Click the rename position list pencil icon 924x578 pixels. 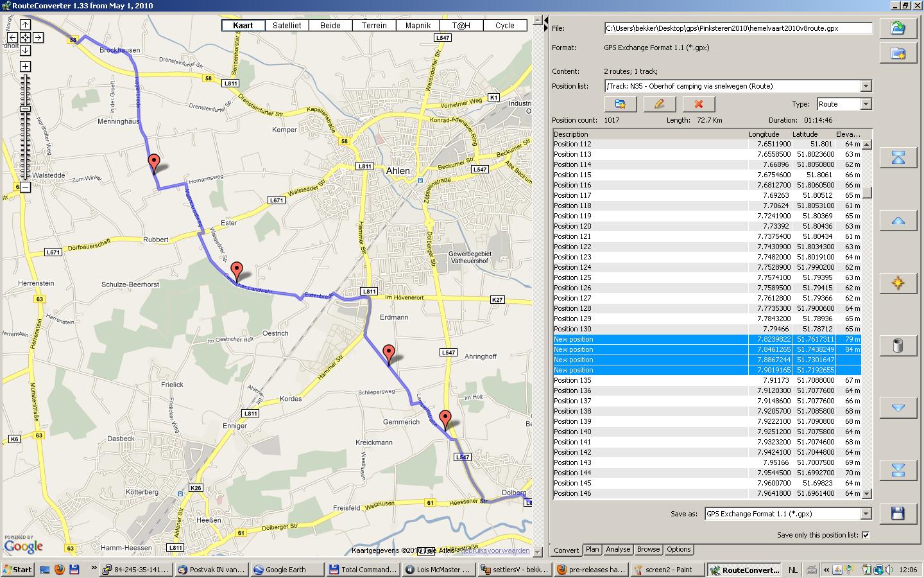click(x=659, y=104)
